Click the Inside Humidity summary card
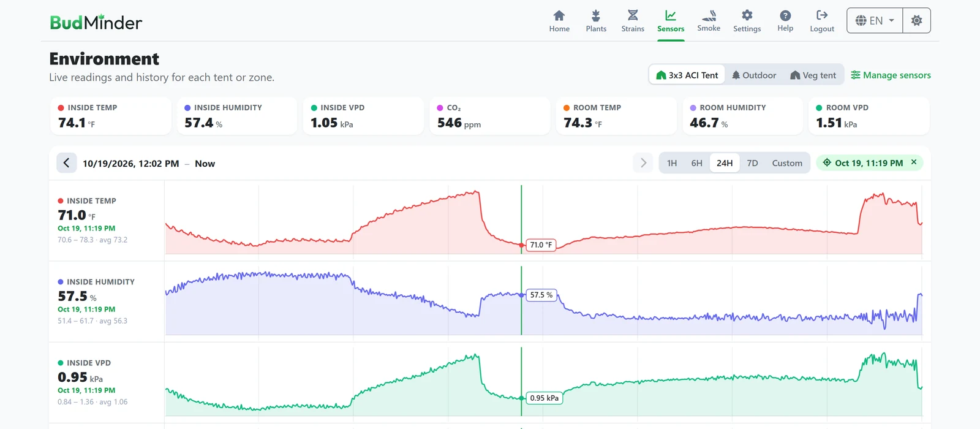Screen dimensions: 980x429 [x=237, y=116]
